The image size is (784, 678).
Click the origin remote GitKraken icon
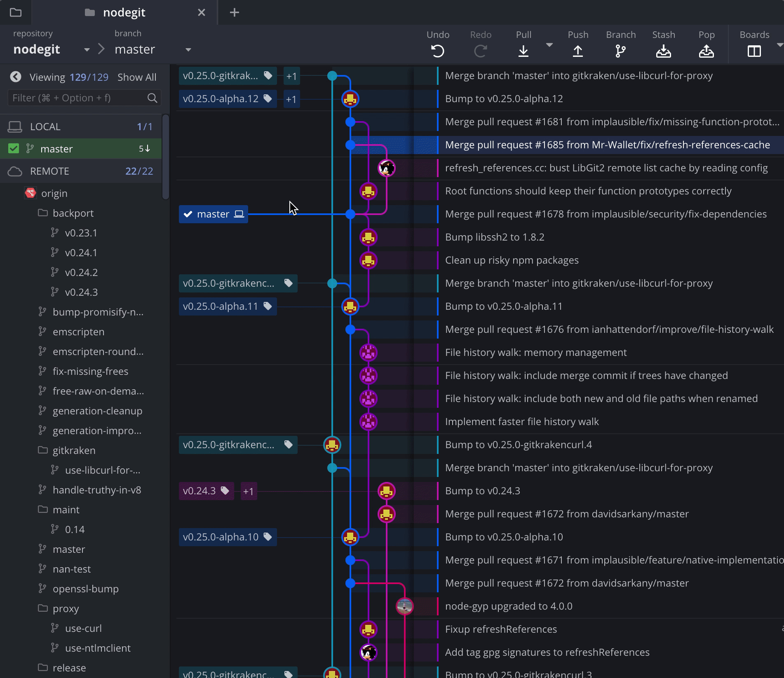[x=31, y=193]
